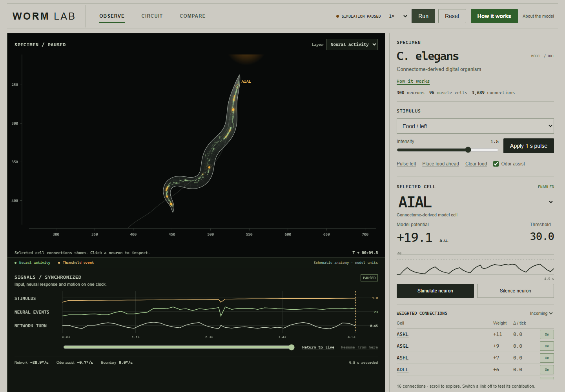
Task: Click the Pulse left link
Action: pos(406,164)
